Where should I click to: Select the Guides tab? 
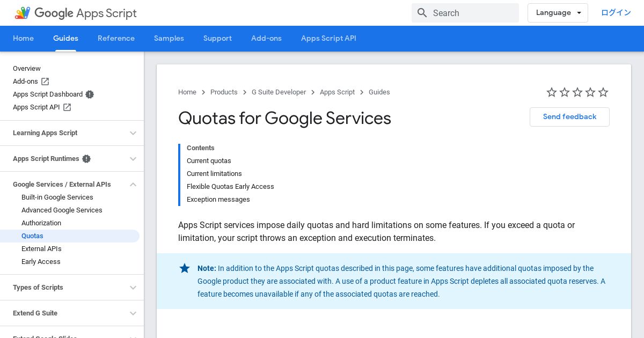(65, 39)
